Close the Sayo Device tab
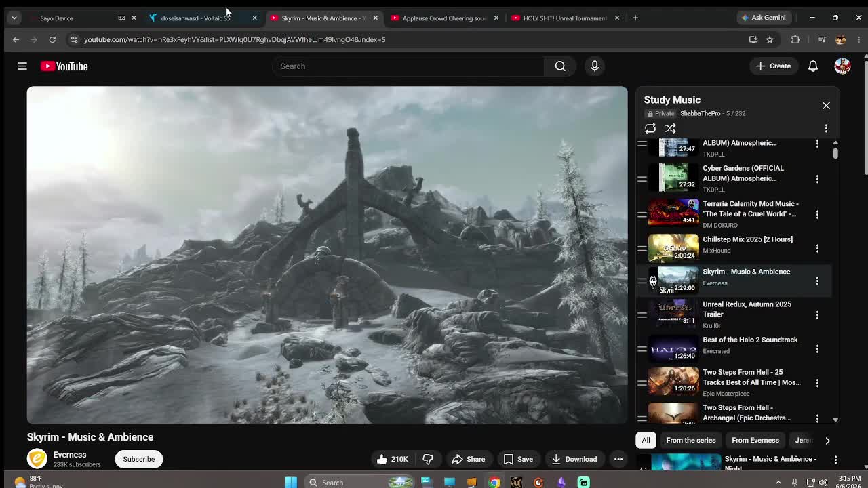This screenshot has width=868, height=488. pos(134,18)
